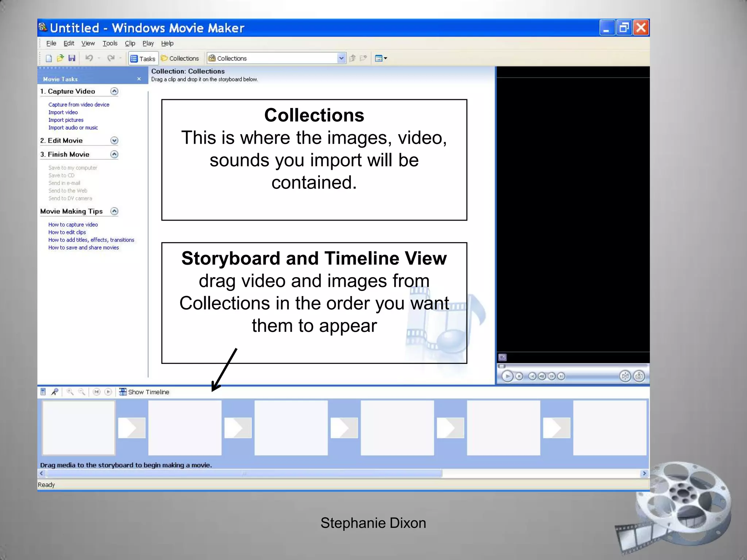Click the Back button in preview monitor

click(532, 376)
